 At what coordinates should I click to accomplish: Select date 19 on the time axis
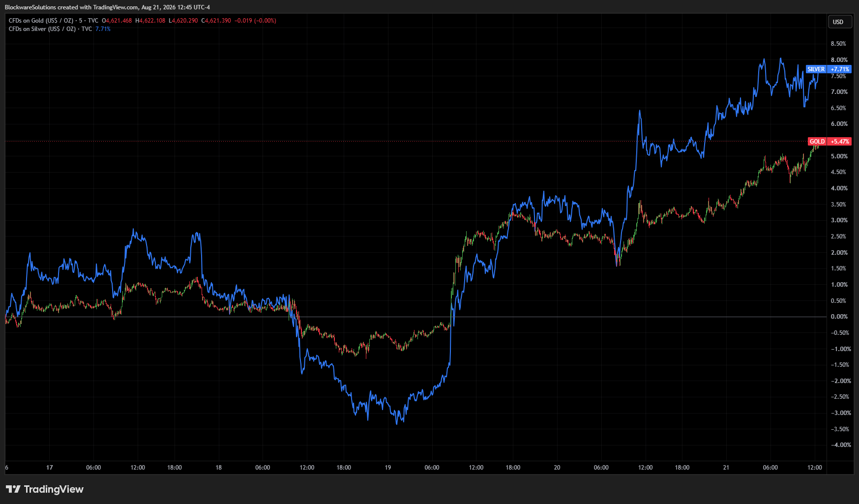[388, 468]
